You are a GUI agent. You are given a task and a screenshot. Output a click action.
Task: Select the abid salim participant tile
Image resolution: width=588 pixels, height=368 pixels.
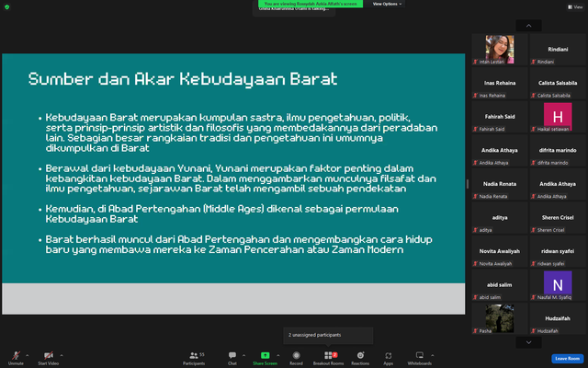point(500,284)
